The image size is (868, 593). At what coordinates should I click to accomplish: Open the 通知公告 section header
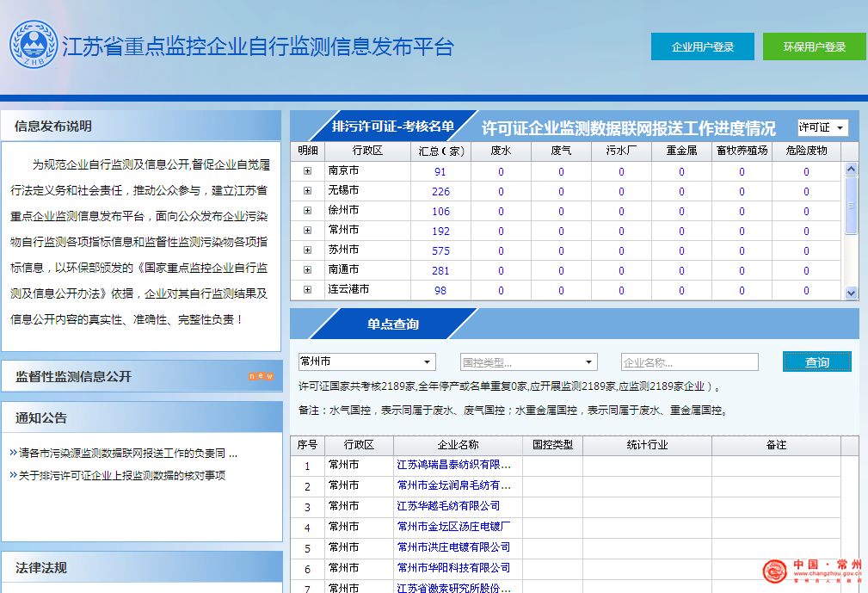tap(142, 417)
